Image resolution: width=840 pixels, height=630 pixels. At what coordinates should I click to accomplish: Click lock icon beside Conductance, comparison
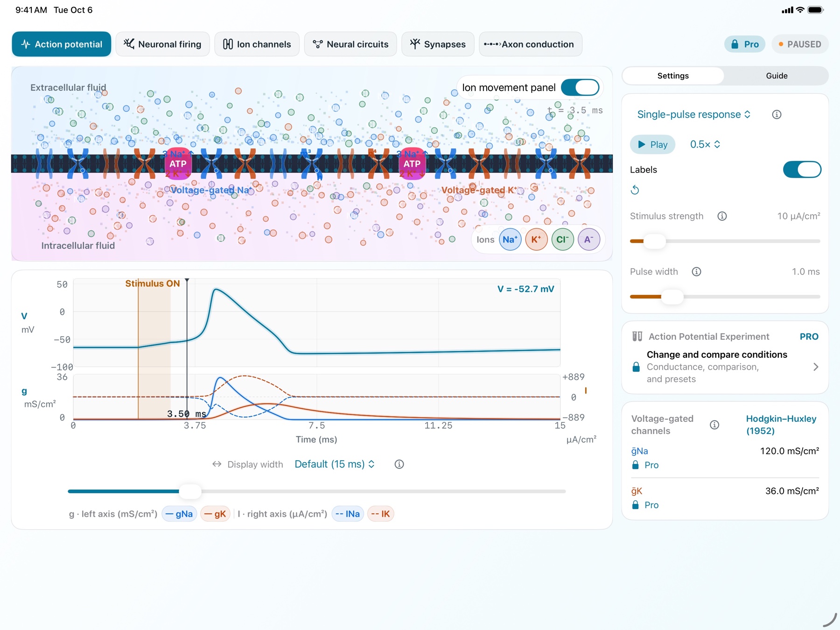(636, 367)
